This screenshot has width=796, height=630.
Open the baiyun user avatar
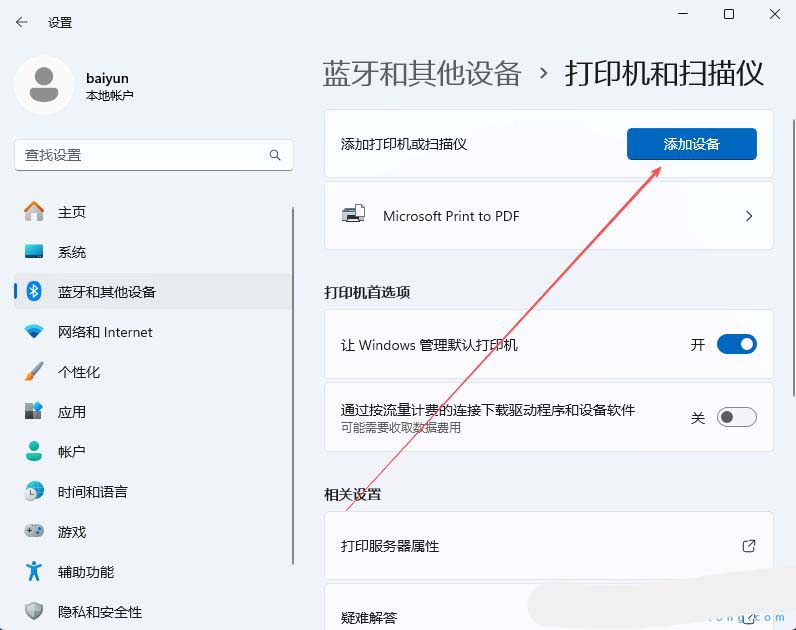(x=44, y=85)
